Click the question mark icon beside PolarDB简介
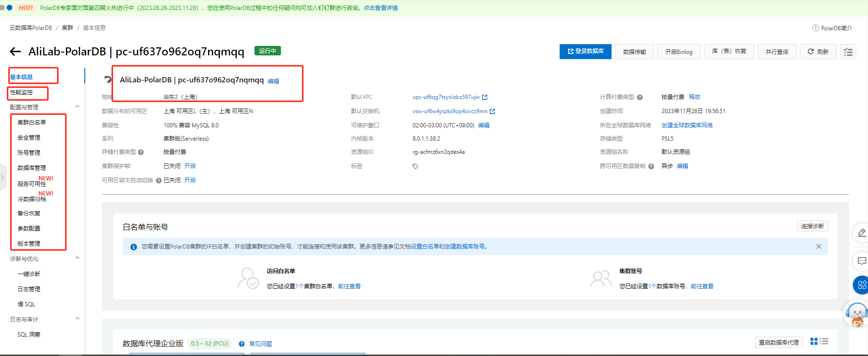Screen dimensions: 868x356 (815, 28)
